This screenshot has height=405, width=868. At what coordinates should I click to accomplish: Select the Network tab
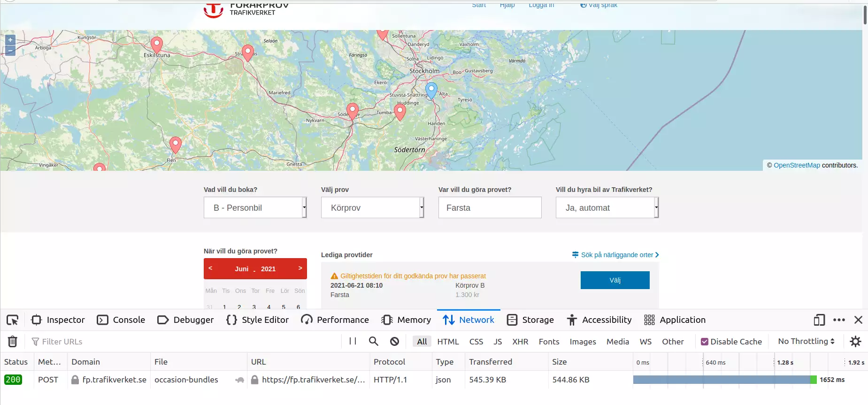(469, 320)
